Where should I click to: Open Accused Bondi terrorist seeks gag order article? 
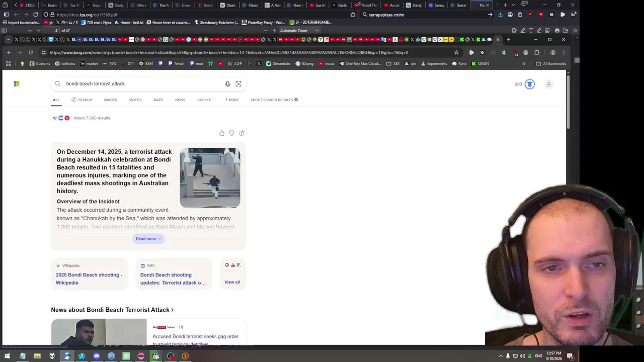[x=196, y=340]
